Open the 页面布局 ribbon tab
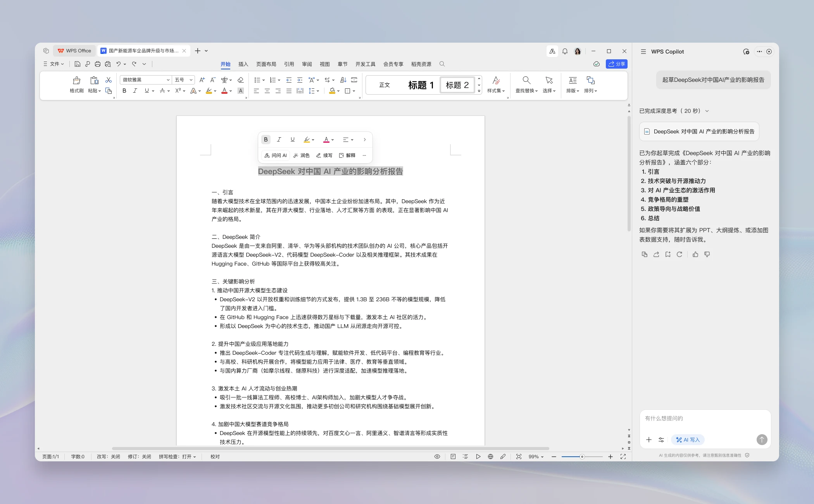 click(266, 64)
